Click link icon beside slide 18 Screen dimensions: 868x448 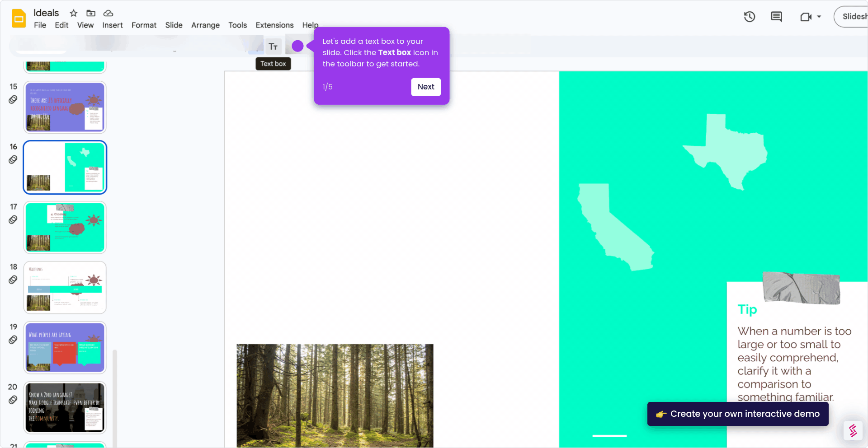(x=13, y=280)
